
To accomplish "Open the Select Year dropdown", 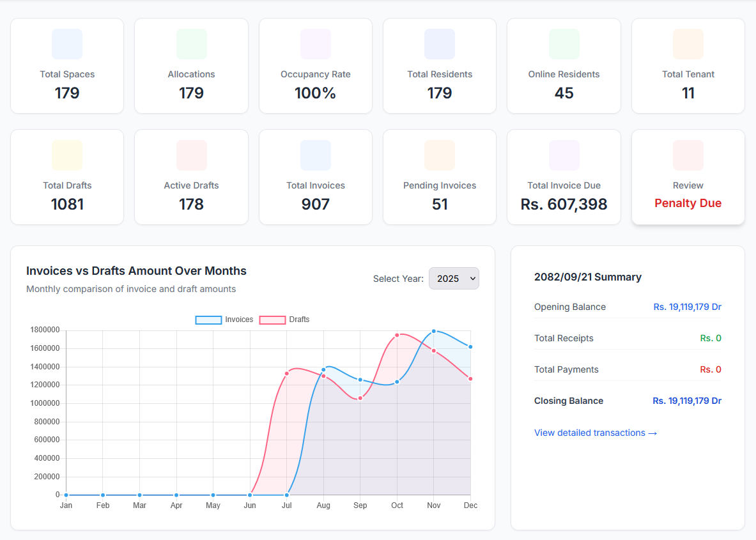I will coord(454,278).
